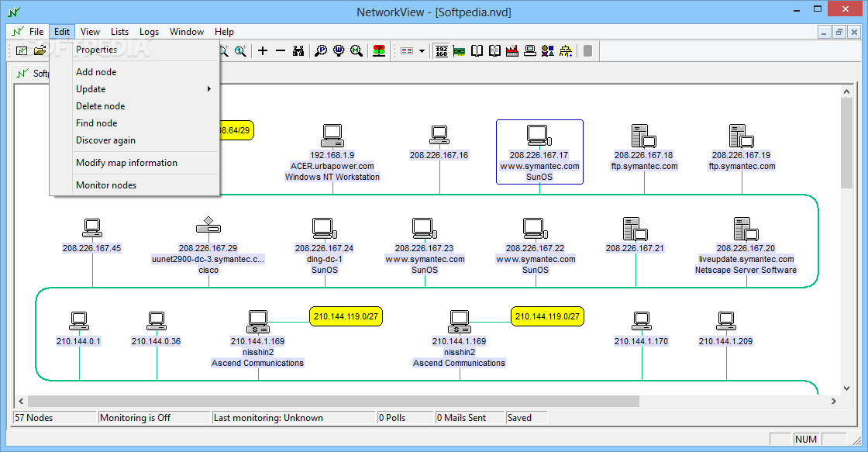
Task: Open the label display dropdown arrow
Action: pos(422,51)
